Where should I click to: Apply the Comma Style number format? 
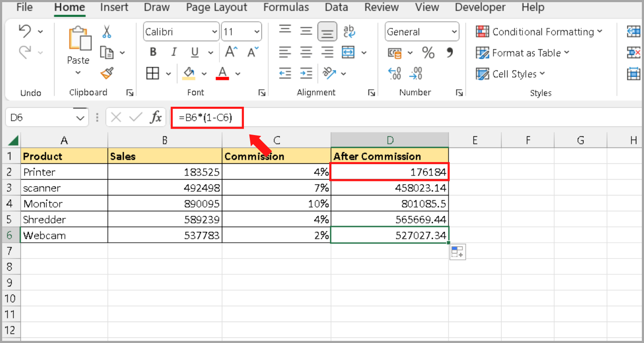click(x=449, y=53)
